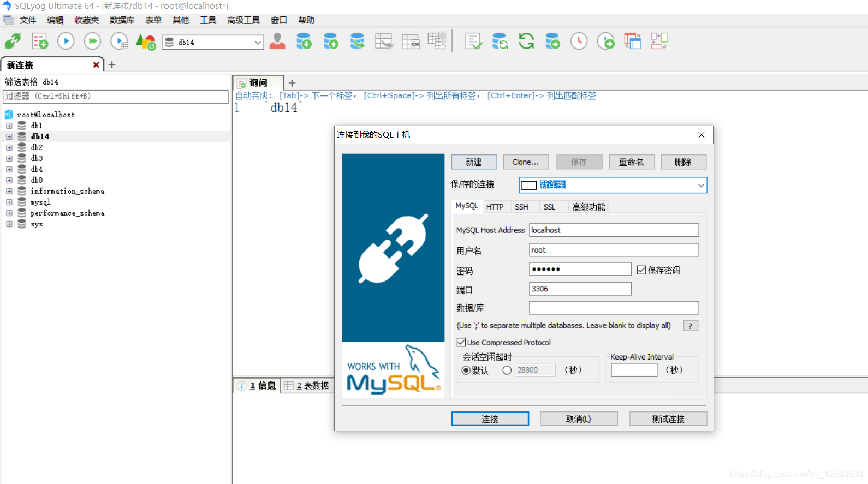Viewport: 868px width, 484px height.
Task: Select the 默认 session timeout radio button
Action: click(466, 370)
